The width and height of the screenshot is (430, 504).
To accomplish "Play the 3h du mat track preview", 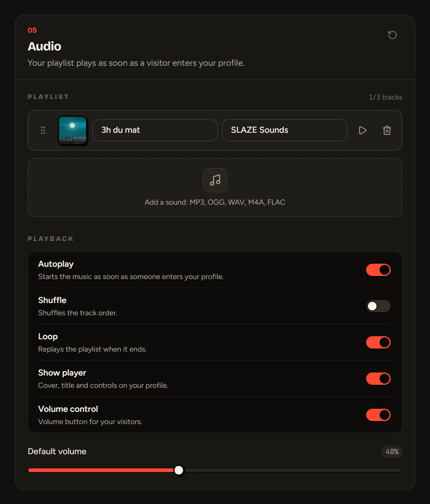I will pyautogui.click(x=362, y=130).
